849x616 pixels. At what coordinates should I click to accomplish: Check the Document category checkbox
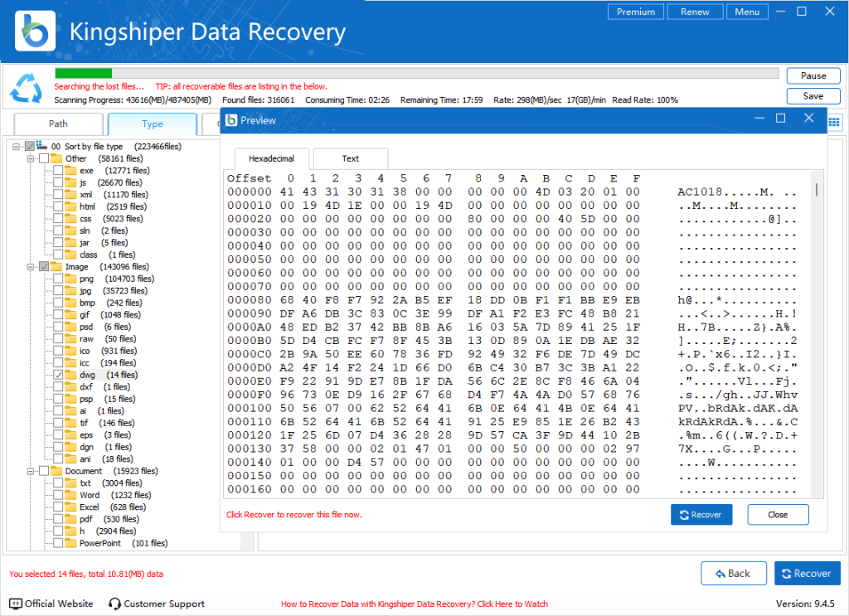(44, 471)
